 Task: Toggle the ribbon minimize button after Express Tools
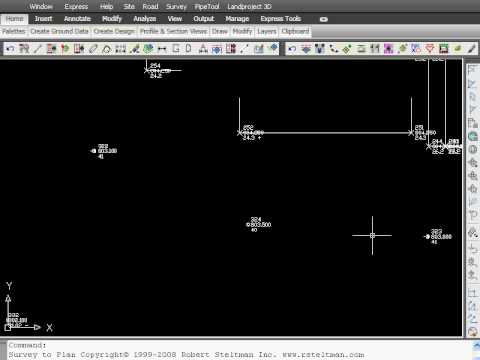[324, 19]
